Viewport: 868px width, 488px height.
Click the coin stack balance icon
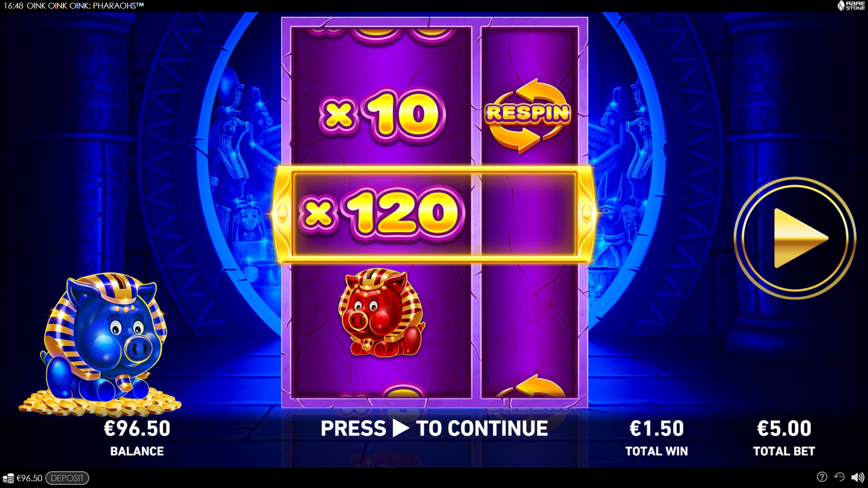click(x=8, y=478)
